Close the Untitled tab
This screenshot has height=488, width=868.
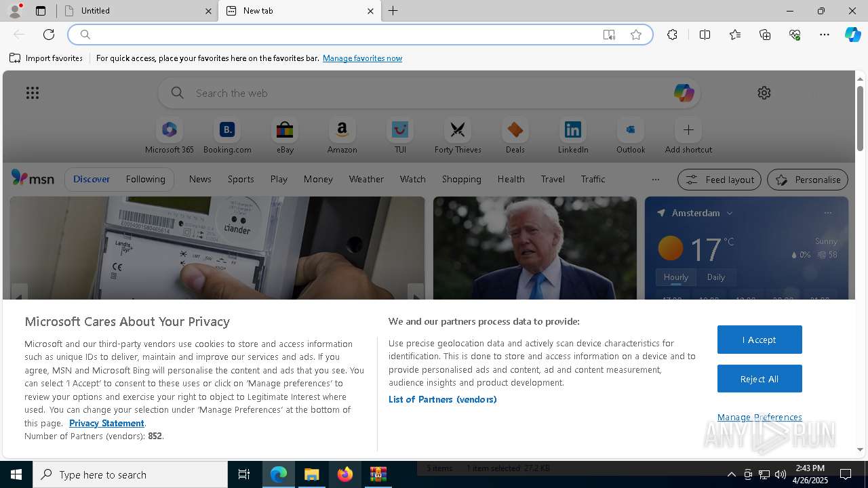(x=208, y=11)
